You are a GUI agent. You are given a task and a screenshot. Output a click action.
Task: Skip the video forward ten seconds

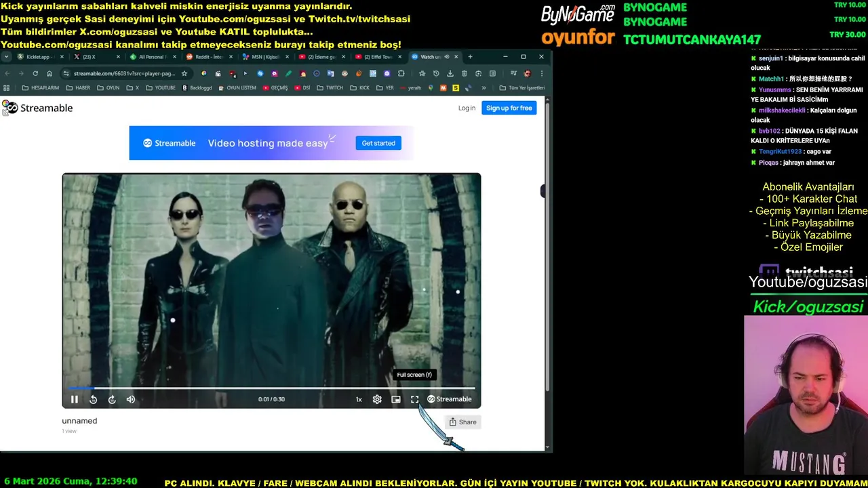click(112, 399)
